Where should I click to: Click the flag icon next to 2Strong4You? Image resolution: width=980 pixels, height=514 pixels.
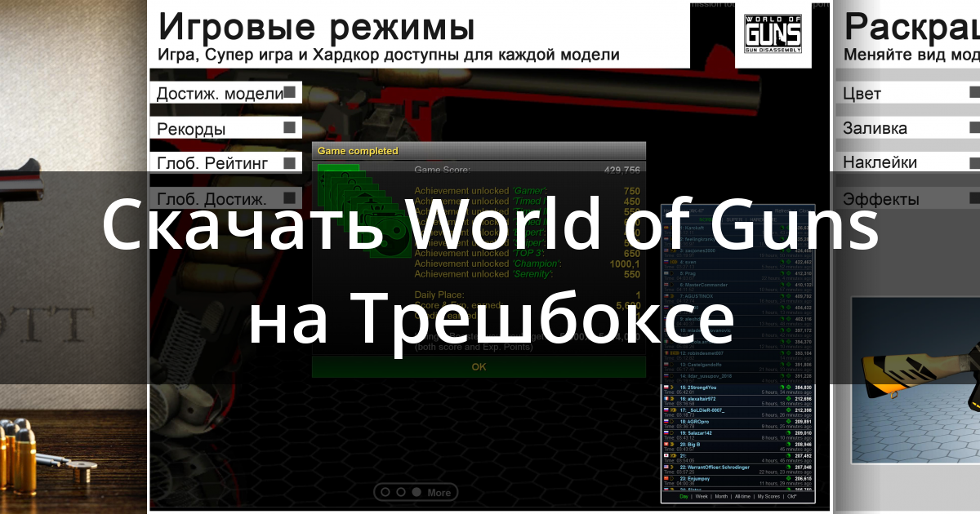click(666, 388)
